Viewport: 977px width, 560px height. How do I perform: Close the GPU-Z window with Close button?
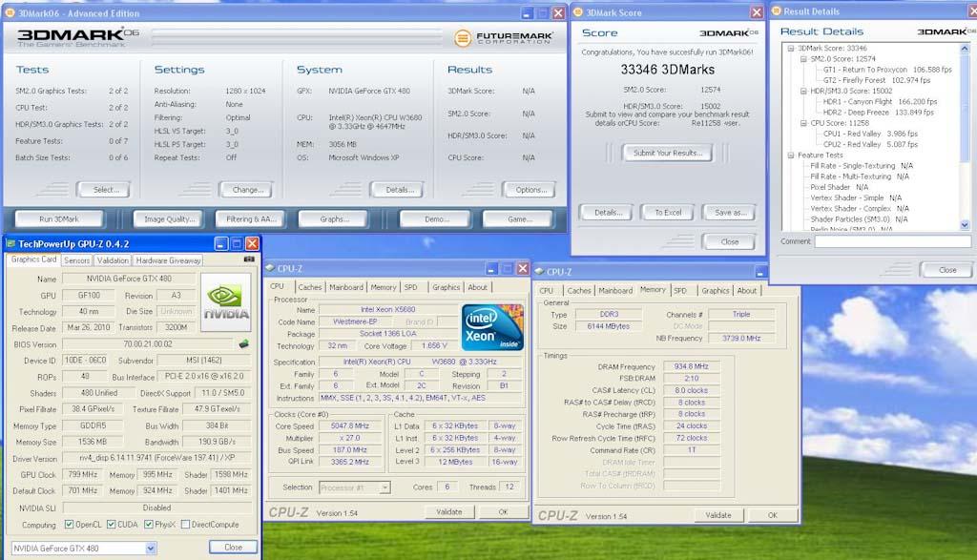click(x=233, y=547)
